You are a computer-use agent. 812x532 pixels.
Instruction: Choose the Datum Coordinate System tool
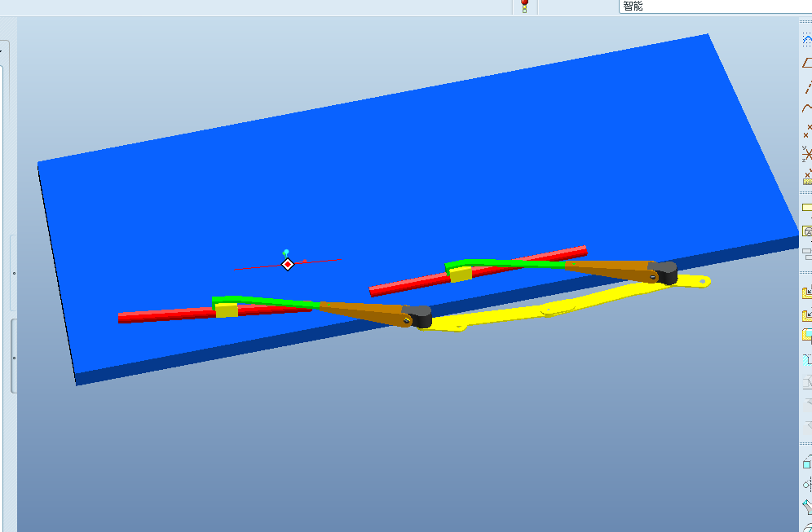(807, 154)
